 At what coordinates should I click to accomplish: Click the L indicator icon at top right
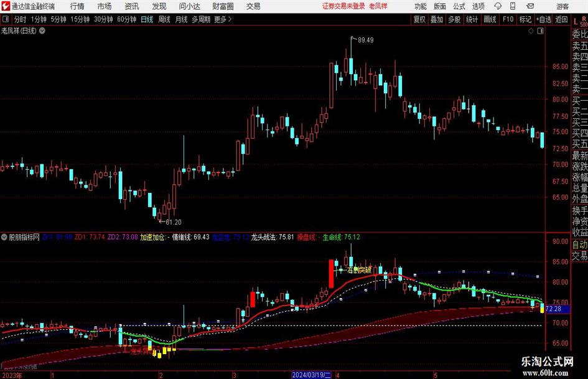coord(576,22)
